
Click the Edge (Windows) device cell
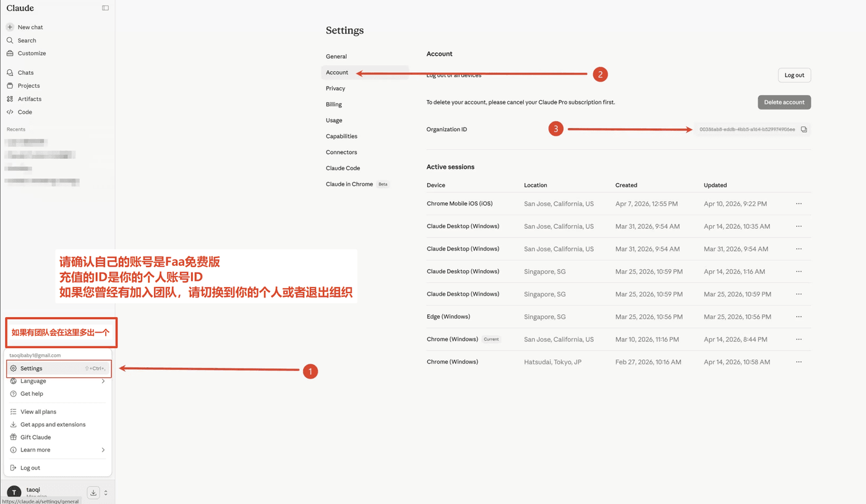click(448, 317)
